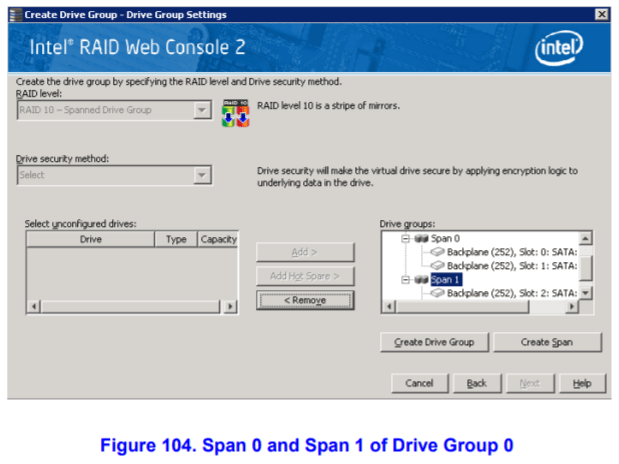Open the Drive security method dropdown
Screen dimensions: 619x464
202,175
